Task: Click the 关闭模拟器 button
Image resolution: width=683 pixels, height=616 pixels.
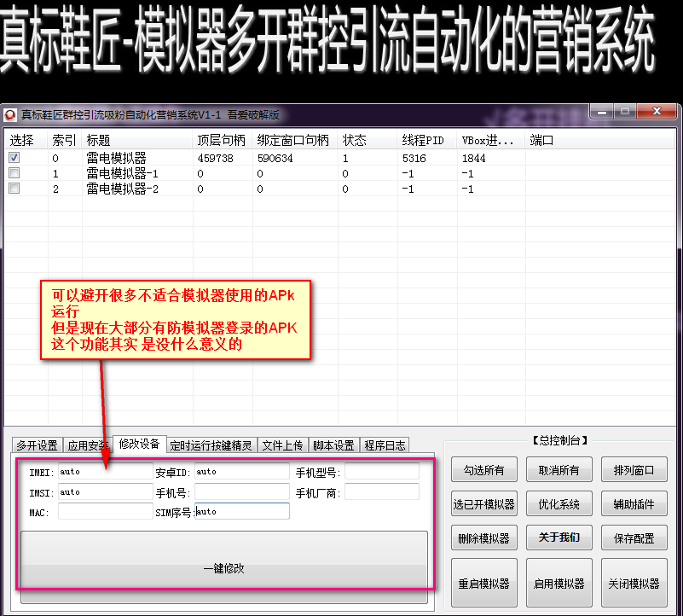Action: (634, 583)
